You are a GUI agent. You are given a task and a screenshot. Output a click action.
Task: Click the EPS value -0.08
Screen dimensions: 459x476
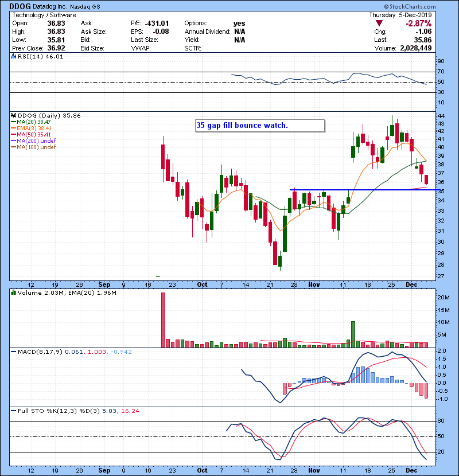pos(161,32)
